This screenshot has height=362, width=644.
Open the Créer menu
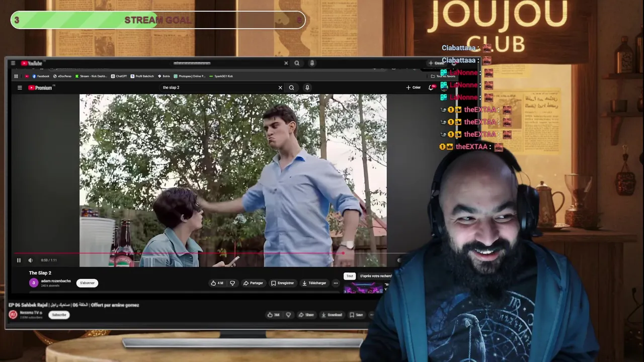pyautogui.click(x=414, y=87)
